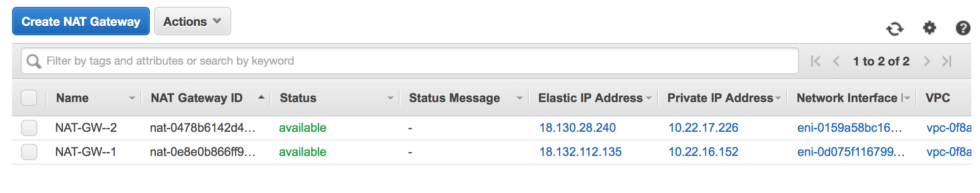Image resolution: width=980 pixels, height=193 pixels.
Task: Open the settings gear icon
Action: click(x=930, y=28)
